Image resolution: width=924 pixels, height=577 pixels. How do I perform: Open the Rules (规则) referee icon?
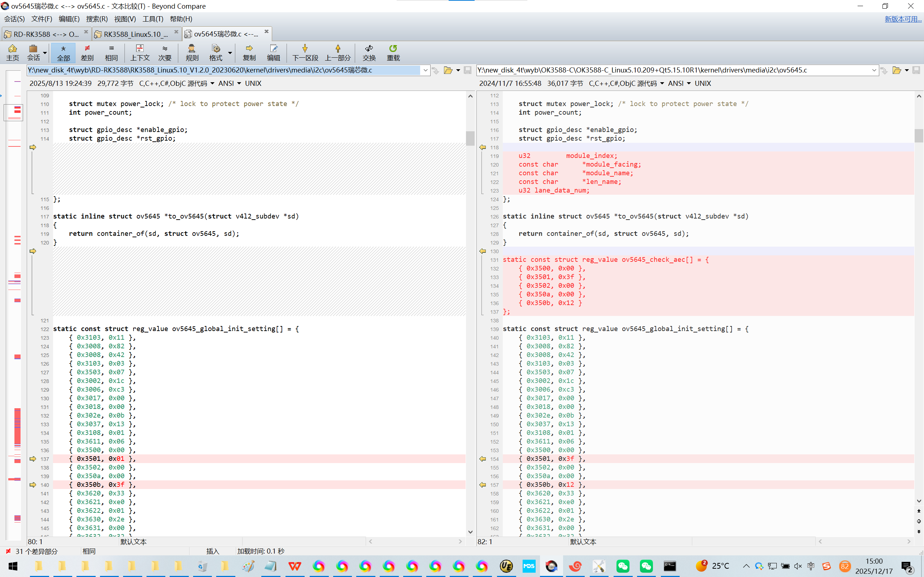pos(192,52)
